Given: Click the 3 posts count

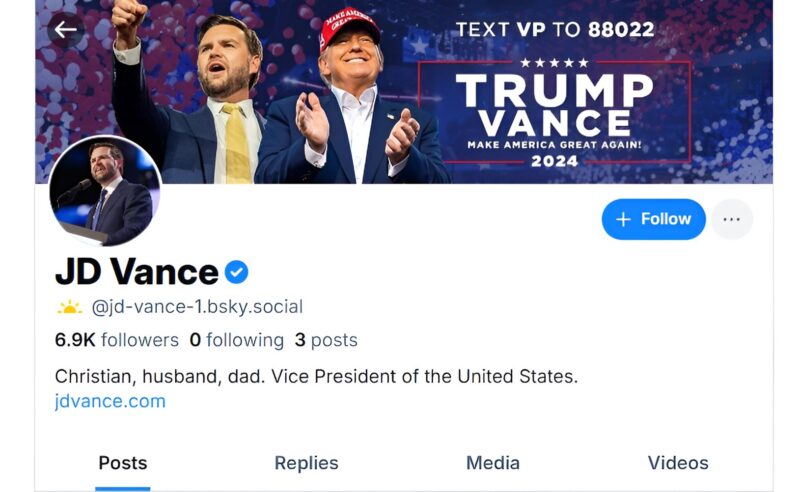Looking at the screenshot, I should (326, 340).
